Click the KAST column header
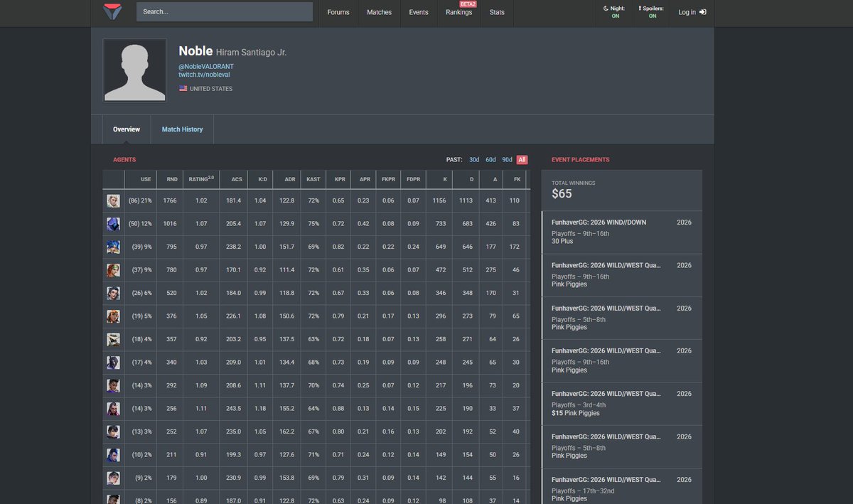The height and width of the screenshot is (504, 853). pos(313,179)
